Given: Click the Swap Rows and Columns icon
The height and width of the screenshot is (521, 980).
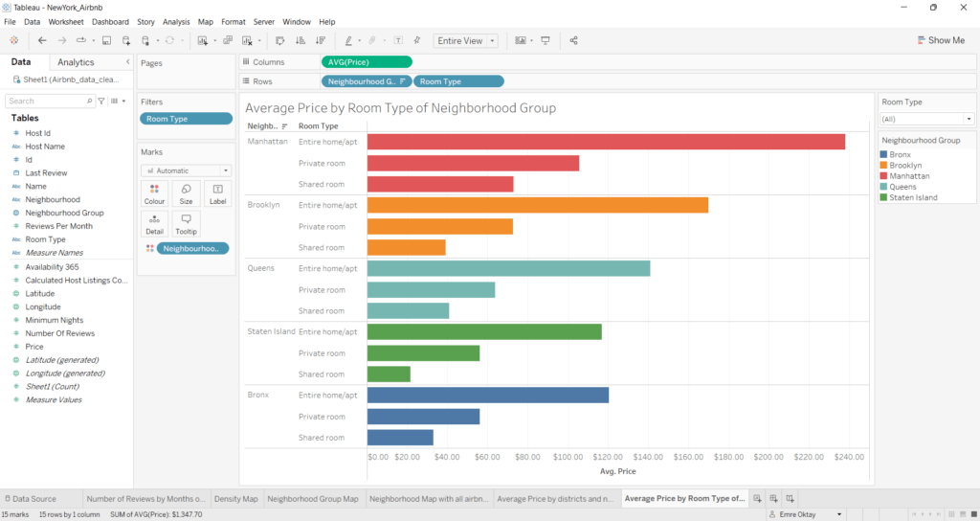Looking at the screenshot, I should [x=279, y=40].
